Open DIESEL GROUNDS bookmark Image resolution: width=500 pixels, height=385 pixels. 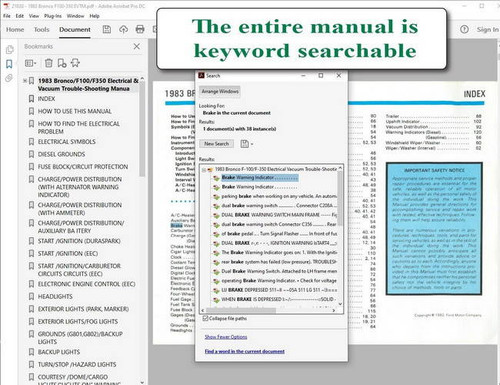[x=61, y=154]
